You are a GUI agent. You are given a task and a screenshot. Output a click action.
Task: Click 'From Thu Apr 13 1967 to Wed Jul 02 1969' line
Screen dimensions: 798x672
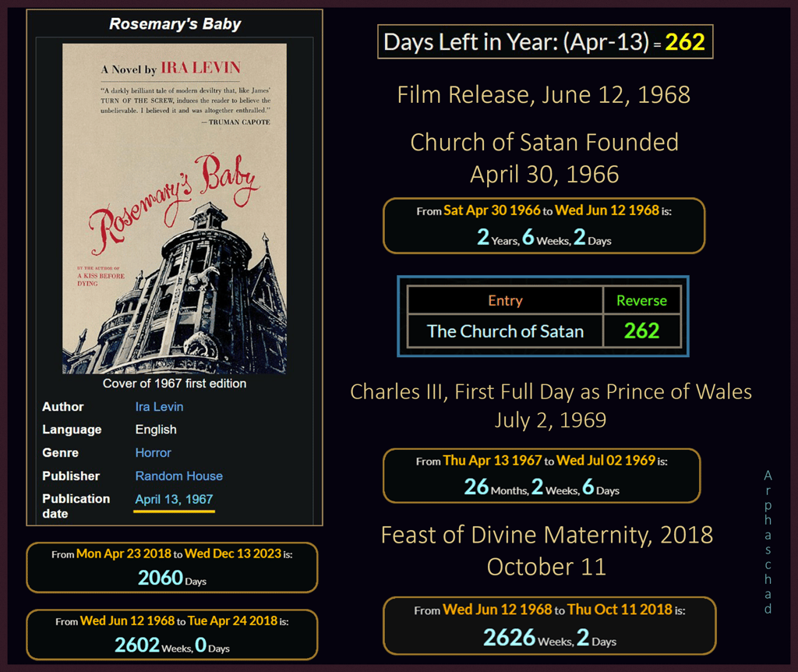coord(542,461)
